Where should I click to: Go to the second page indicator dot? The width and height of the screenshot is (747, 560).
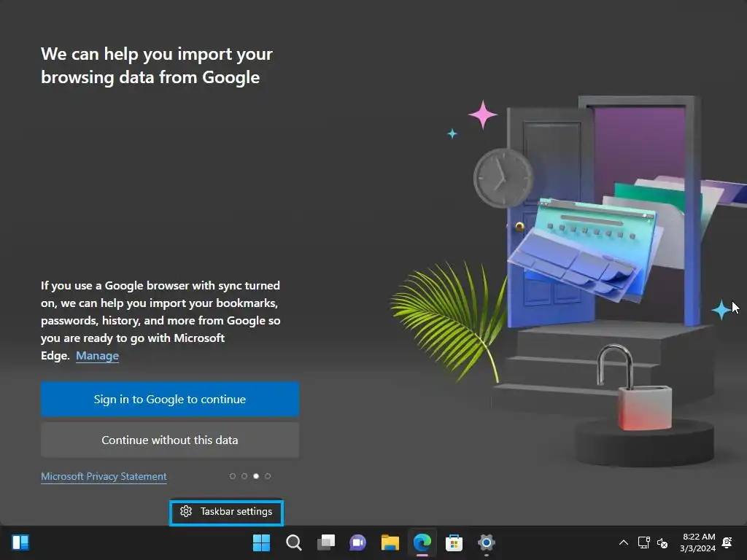click(244, 476)
